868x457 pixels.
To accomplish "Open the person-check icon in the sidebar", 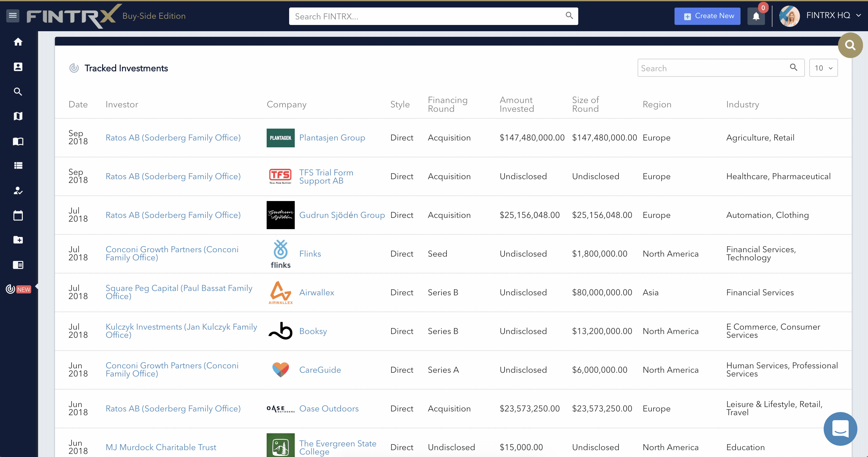I will tap(18, 191).
